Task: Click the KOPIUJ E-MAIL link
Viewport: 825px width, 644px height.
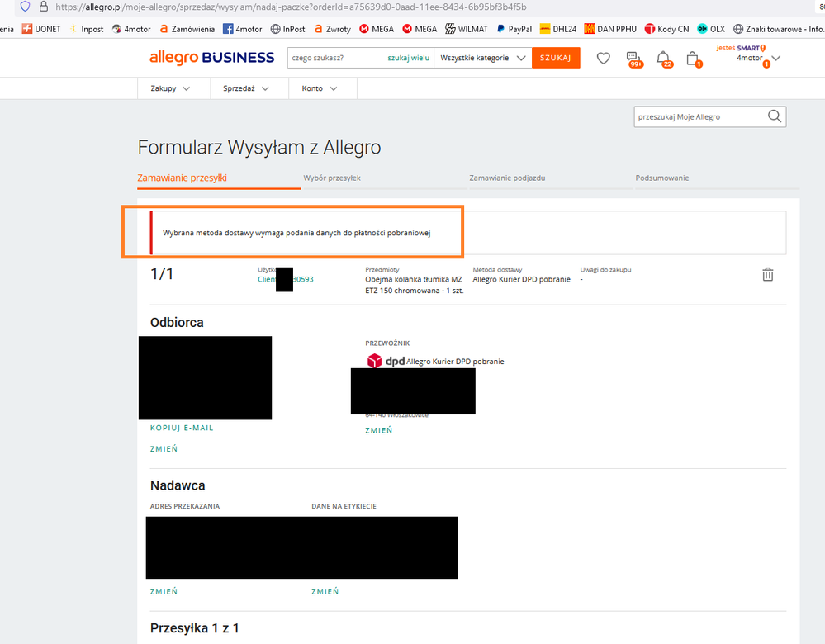Action: point(182,428)
